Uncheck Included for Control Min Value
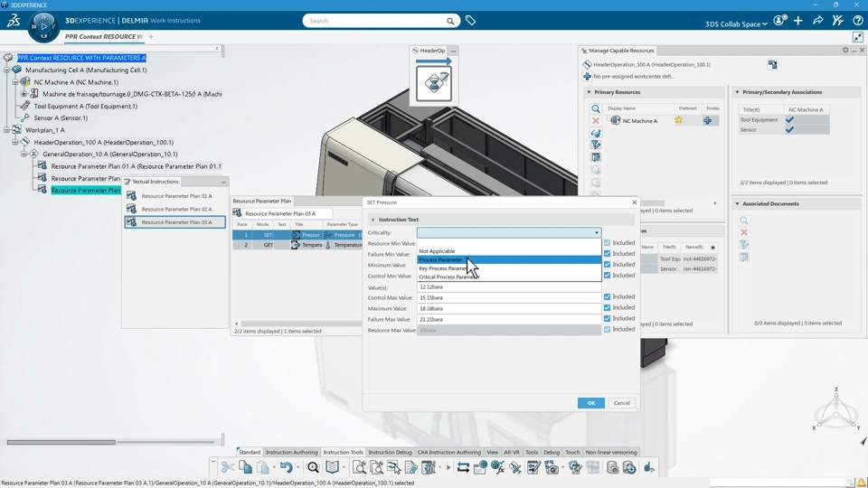 [608, 275]
